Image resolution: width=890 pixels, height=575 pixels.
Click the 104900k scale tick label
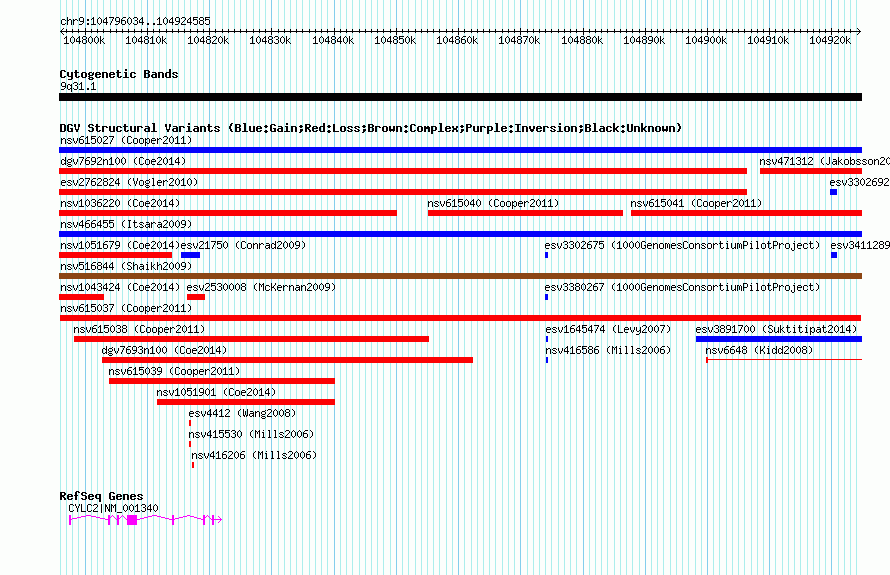[706, 40]
